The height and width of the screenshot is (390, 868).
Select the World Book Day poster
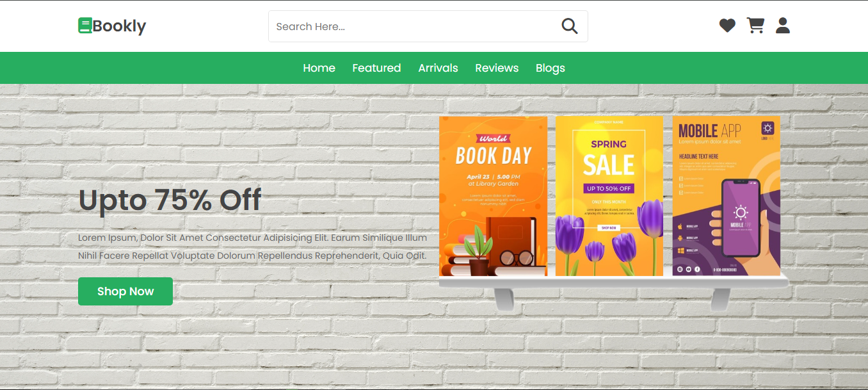[493, 196]
